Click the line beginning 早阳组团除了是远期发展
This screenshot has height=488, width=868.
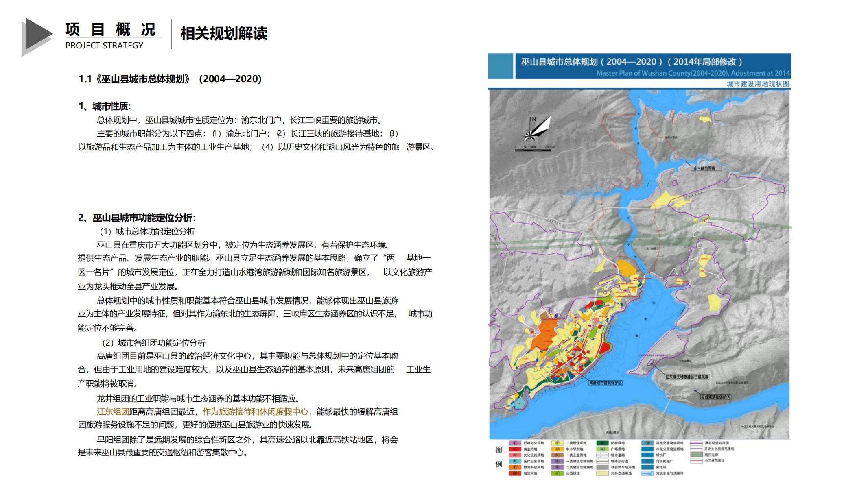tap(247, 440)
